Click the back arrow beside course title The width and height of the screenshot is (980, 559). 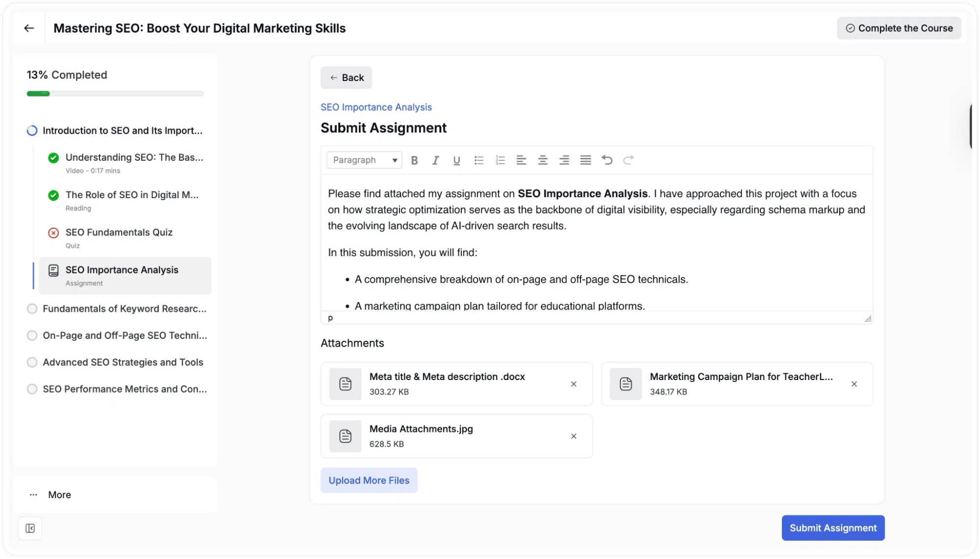[x=29, y=28]
